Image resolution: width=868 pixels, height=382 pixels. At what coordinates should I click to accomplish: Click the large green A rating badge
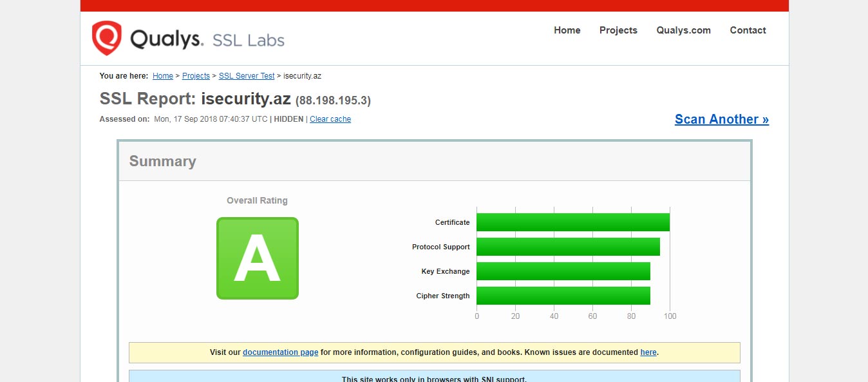pyautogui.click(x=258, y=258)
